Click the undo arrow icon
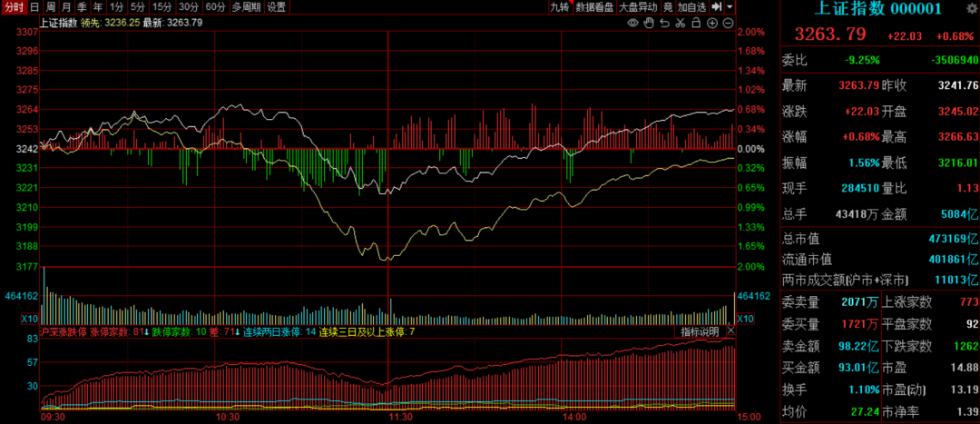 [x=665, y=23]
